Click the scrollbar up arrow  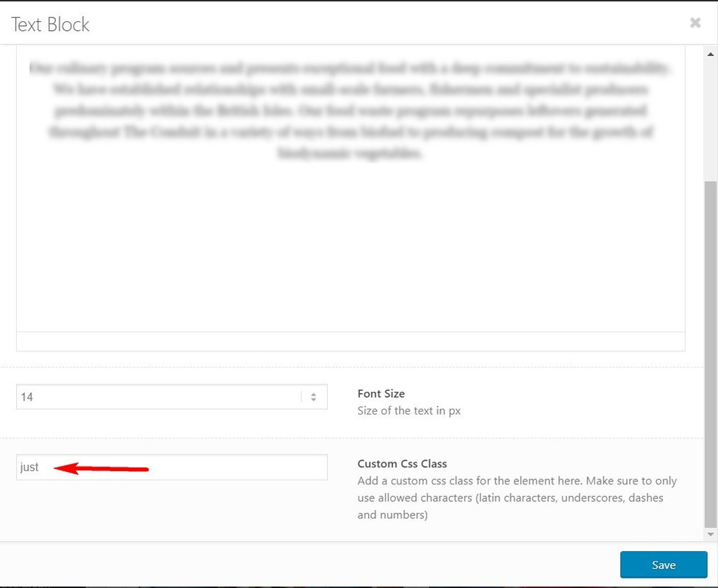tap(710, 54)
